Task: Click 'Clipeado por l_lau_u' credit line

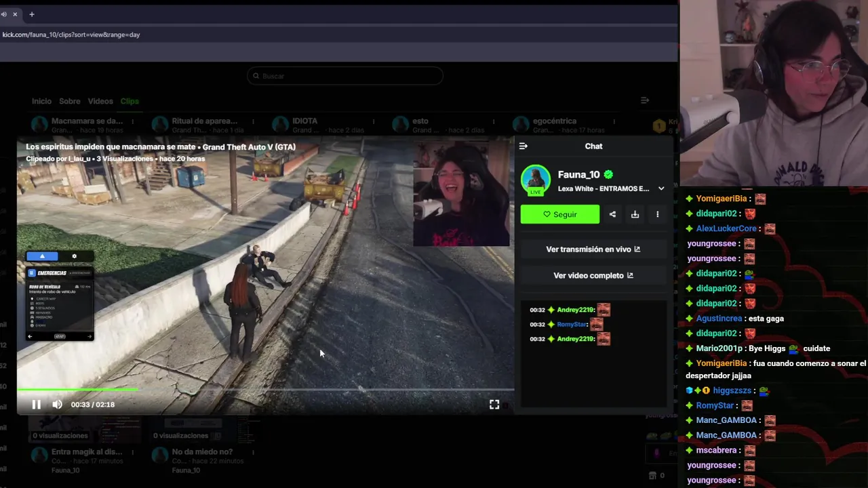Action: [58, 159]
